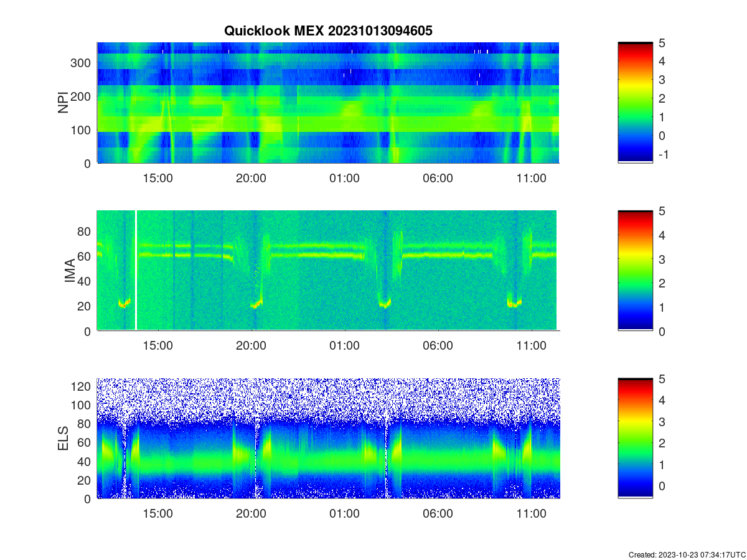Click the Created 2023-10-23 07:34:17UTC timestamp

click(687, 554)
